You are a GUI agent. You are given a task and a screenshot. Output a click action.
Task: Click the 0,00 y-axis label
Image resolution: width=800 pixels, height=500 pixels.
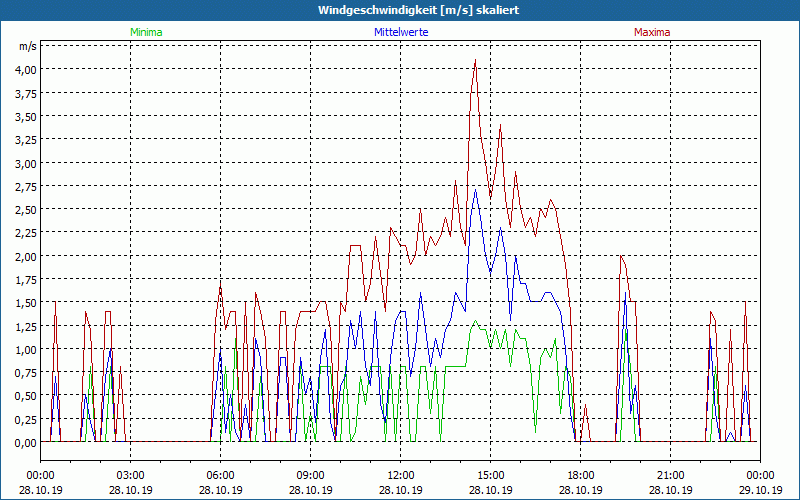click(25, 443)
